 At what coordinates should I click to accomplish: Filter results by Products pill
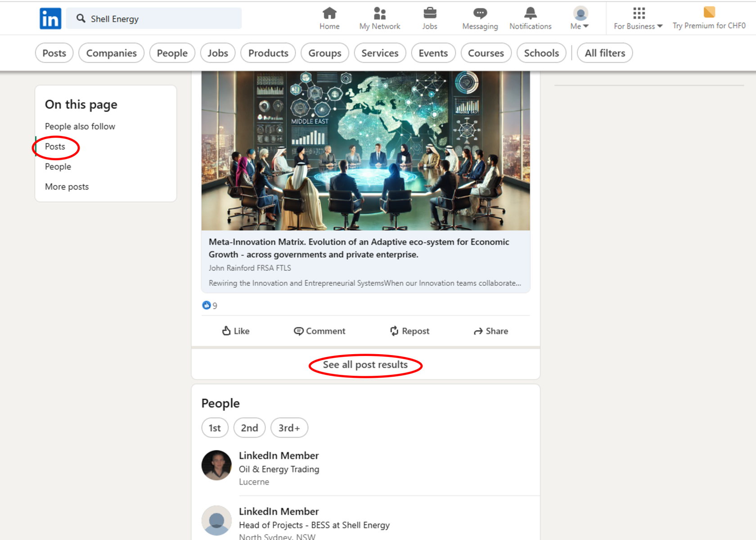[x=268, y=53]
